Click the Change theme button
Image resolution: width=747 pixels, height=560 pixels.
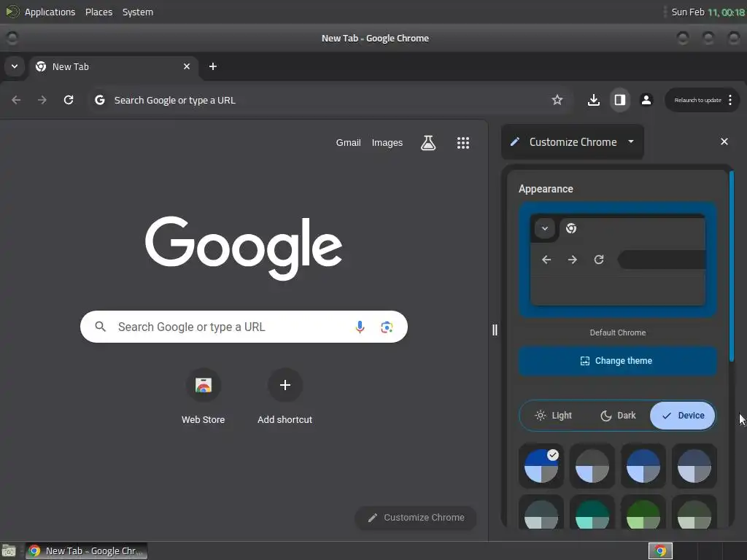point(617,360)
